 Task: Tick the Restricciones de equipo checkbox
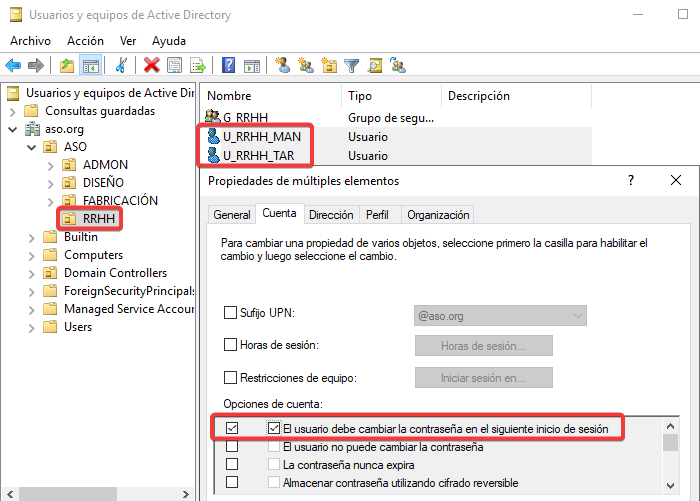pos(231,378)
